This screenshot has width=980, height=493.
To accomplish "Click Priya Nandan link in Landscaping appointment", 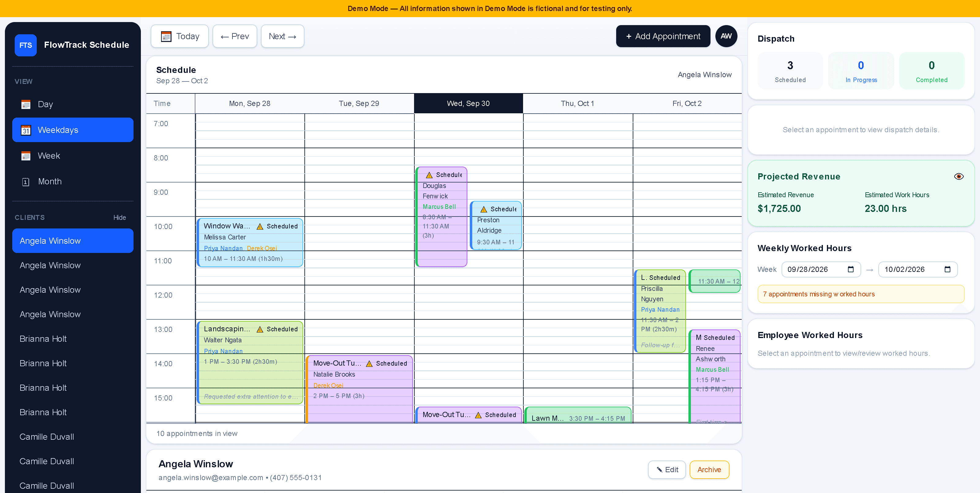I will point(223,352).
